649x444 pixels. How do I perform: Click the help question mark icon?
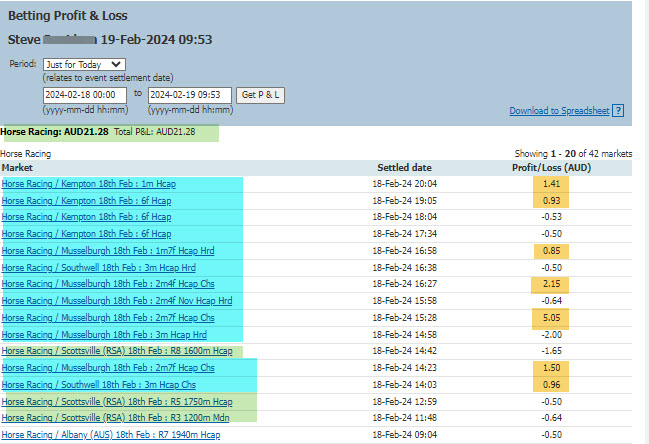[618, 111]
